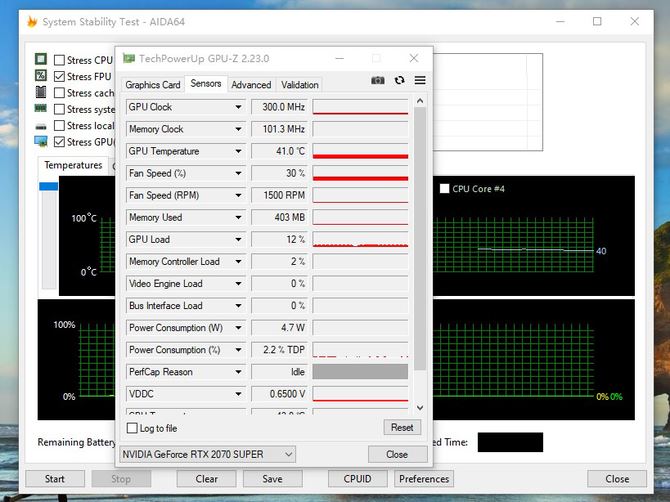670x502 pixels.
Task: Enable the Log to file checkbox
Action: (x=132, y=428)
